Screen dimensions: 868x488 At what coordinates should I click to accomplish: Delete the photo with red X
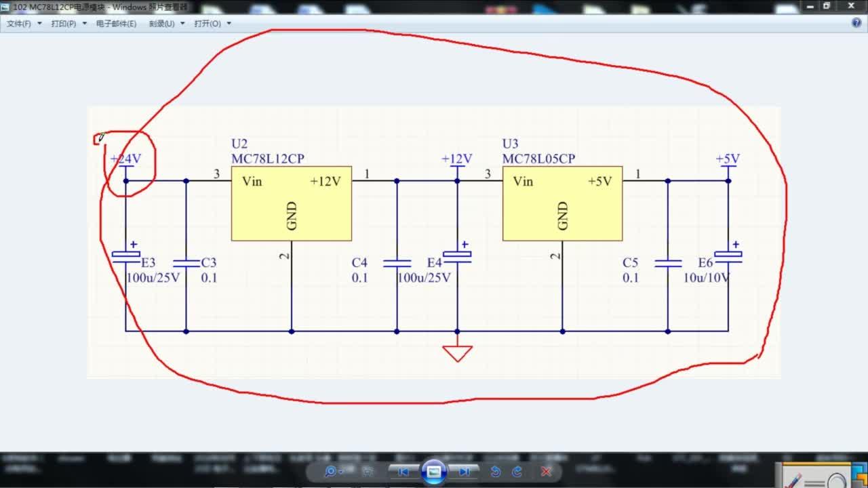546,472
